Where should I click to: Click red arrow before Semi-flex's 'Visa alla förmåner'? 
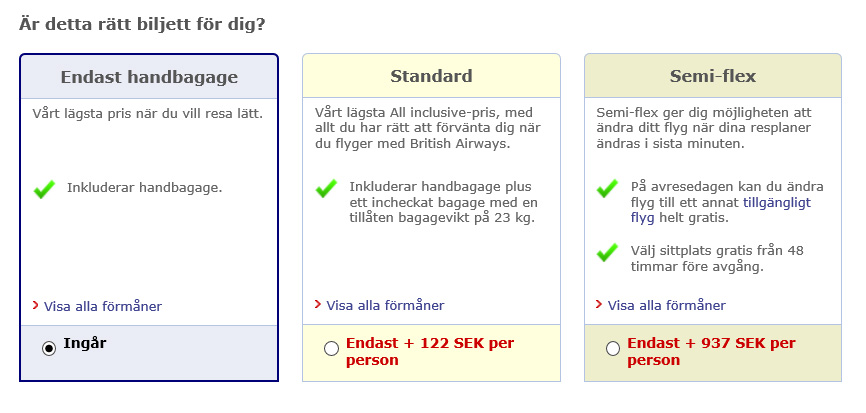(x=599, y=304)
